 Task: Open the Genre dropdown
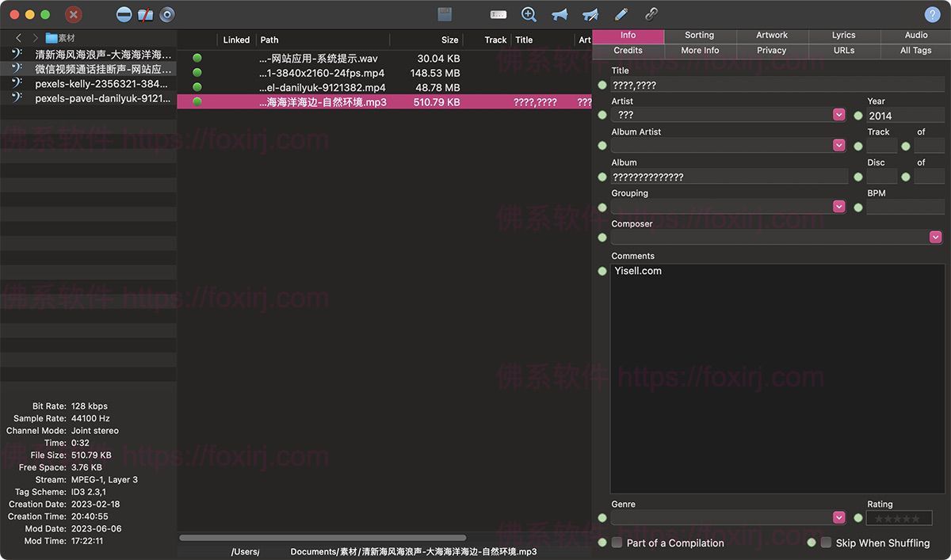coord(838,516)
